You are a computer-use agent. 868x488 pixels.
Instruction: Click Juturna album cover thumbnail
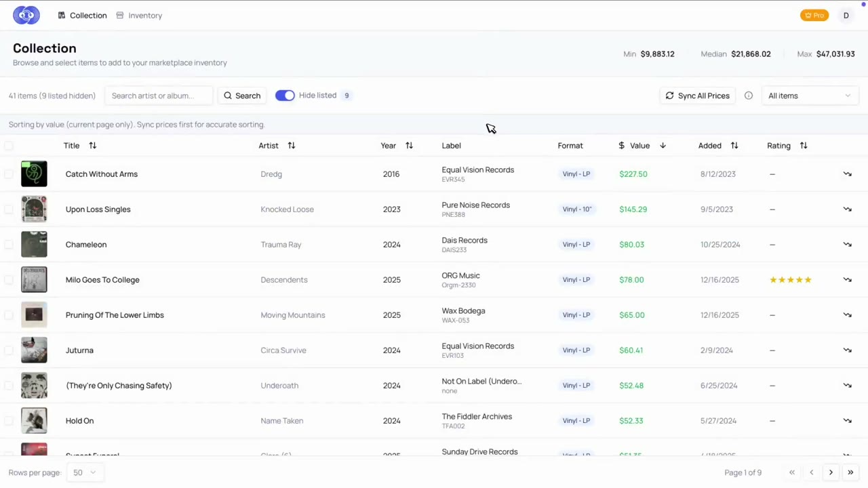[34, 350]
